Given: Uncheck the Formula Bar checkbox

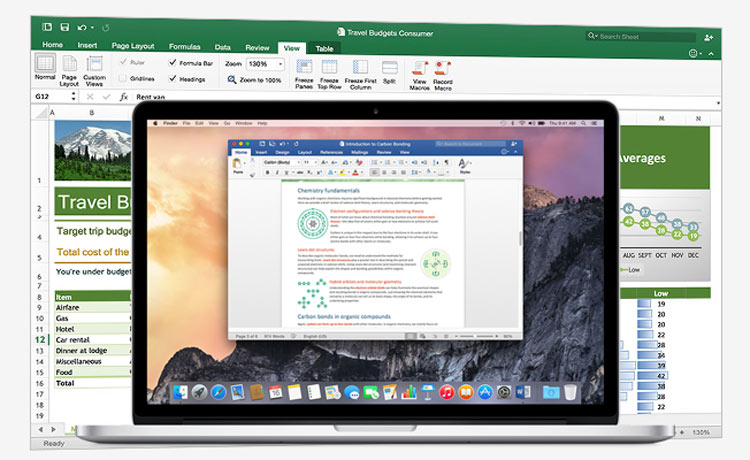Looking at the screenshot, I should (173, 62).
